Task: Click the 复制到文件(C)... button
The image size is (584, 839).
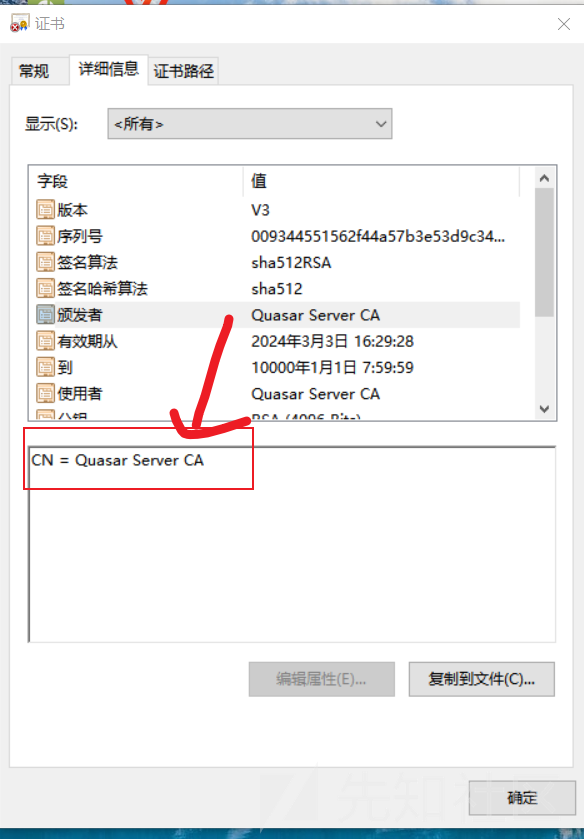Action: click(481, 679)
